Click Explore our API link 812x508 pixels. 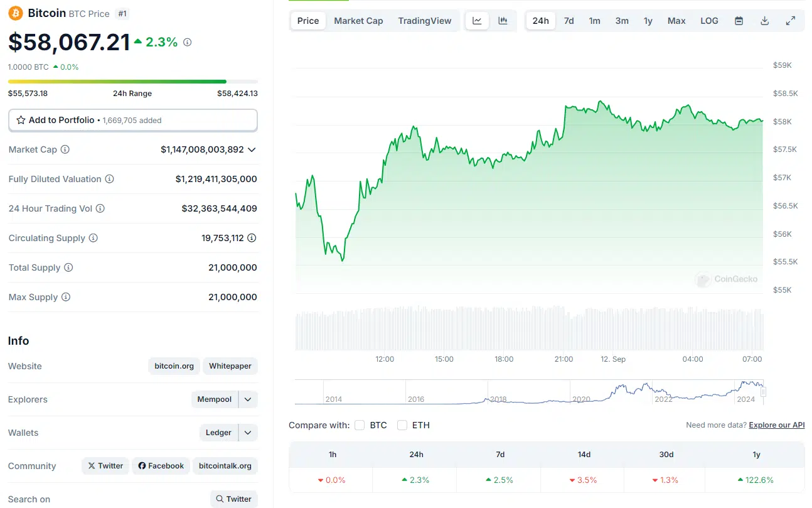(x=777, y=425)
